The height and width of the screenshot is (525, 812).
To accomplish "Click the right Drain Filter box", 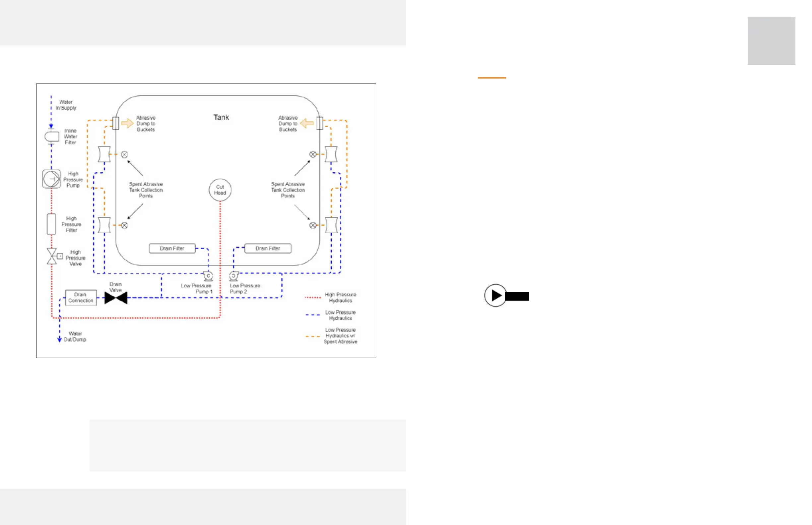I will pyautogui.click(x=268, y=248).
